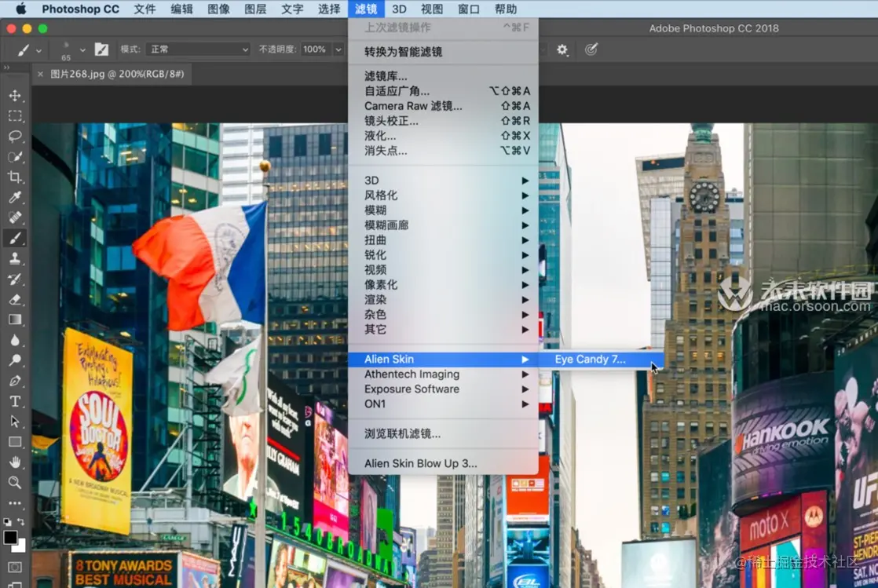The image size is (878, 588).
Task: Open brush smoothing options gear
Action: pyautogui.click(x=562, y=49)
